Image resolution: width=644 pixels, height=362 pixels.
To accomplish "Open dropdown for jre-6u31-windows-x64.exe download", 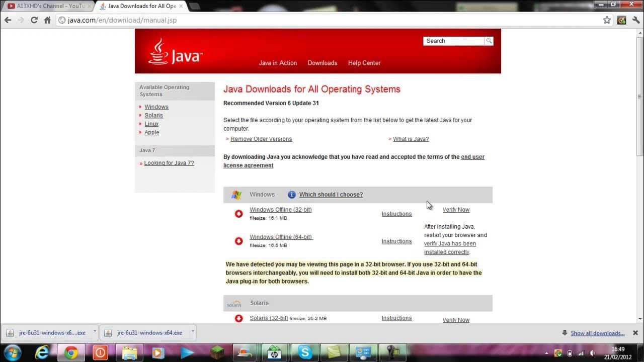I will pyautogui.click(x=192, y=332).
